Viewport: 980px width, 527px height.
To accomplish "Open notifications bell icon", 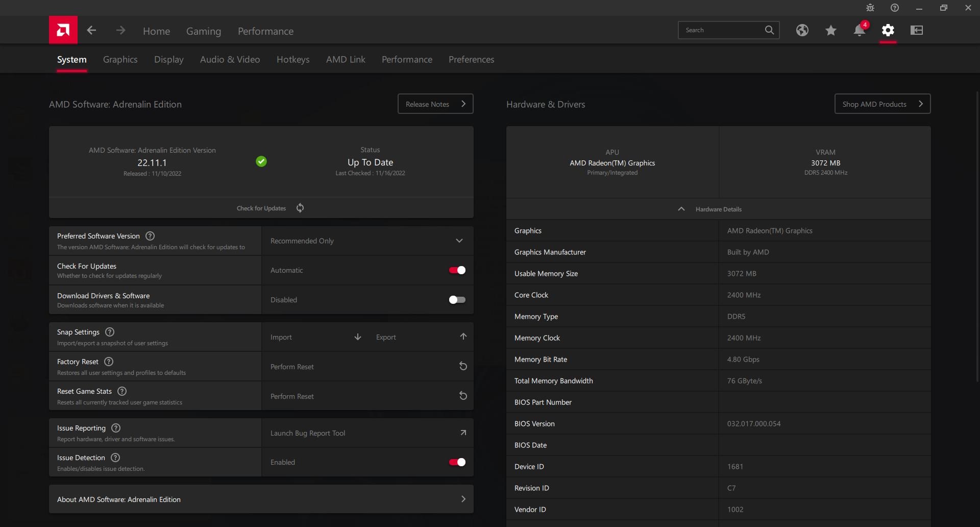I will tap(860, 30).
